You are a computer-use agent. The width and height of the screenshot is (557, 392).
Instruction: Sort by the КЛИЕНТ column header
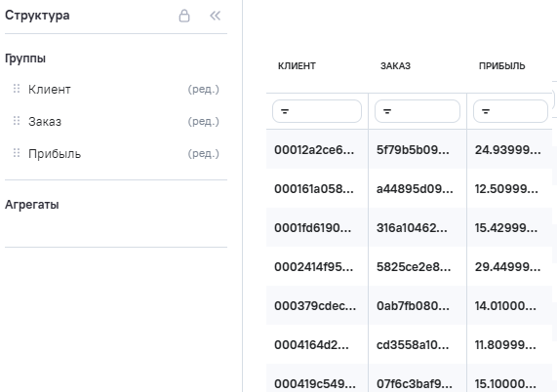click(x=297, y=66)
